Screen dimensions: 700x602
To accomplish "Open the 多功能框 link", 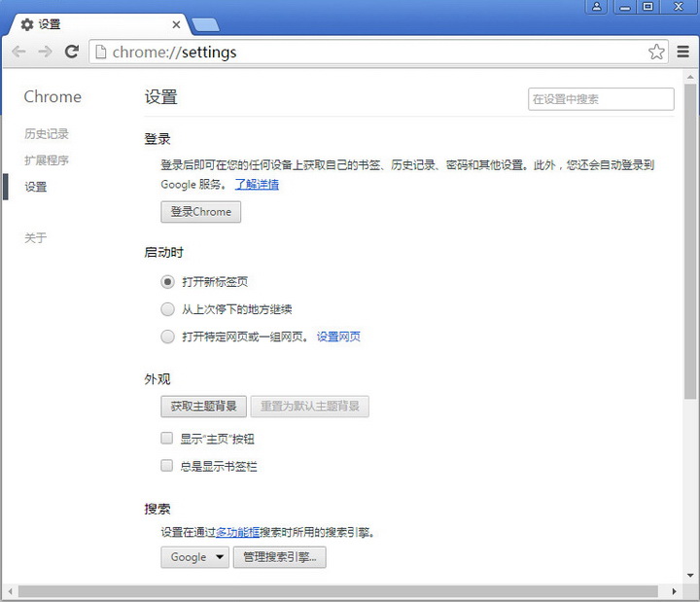I will point(237,532).
